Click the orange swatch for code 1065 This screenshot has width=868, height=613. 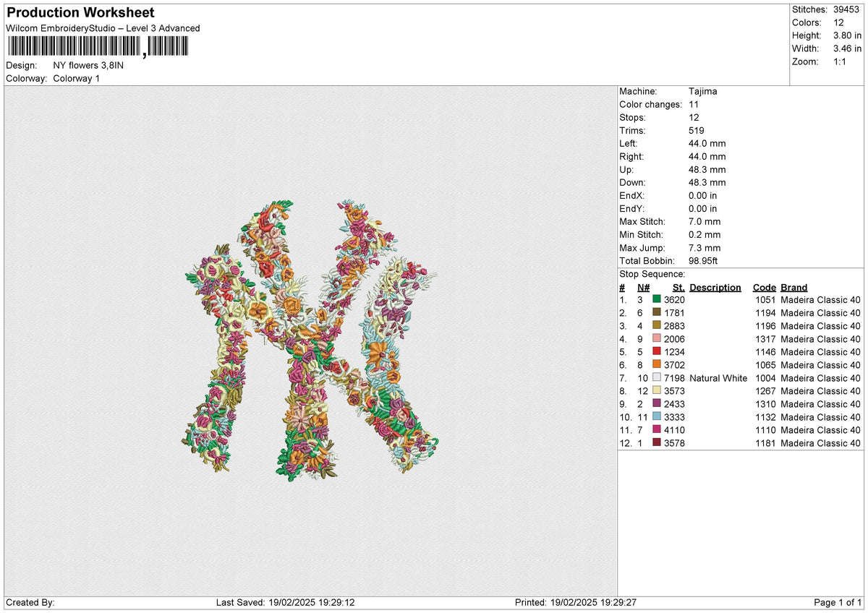pos(657,364)
